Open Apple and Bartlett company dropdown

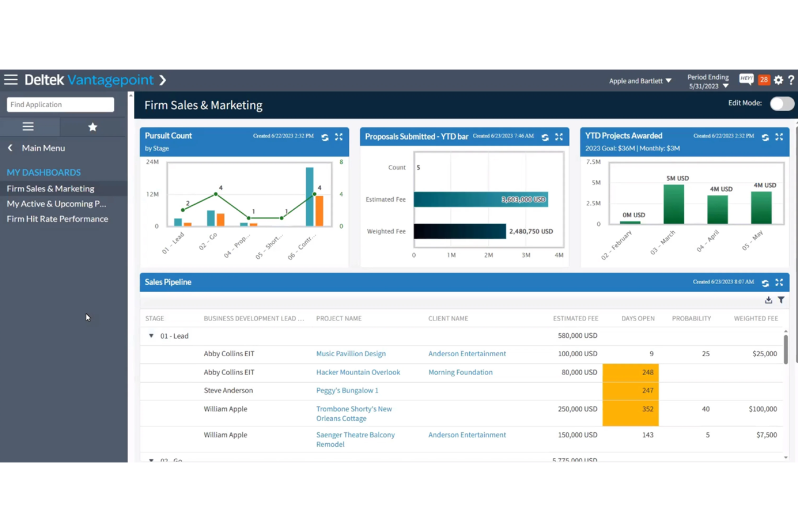(x=640, y=81)
